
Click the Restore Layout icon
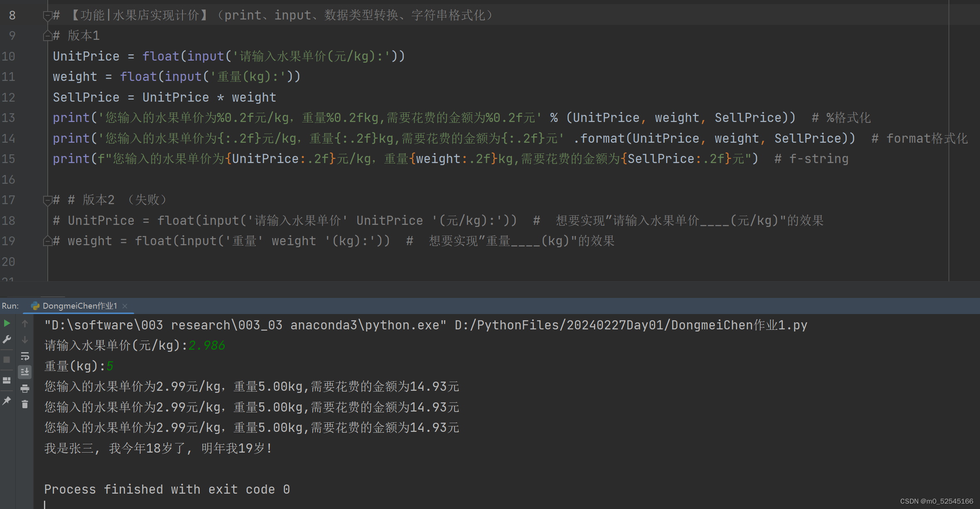point(7,380)
